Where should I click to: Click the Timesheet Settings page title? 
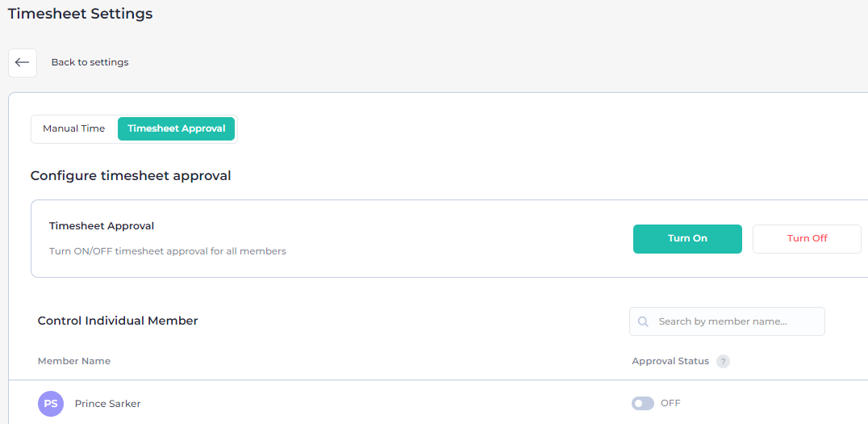click(x=80, y=14)
